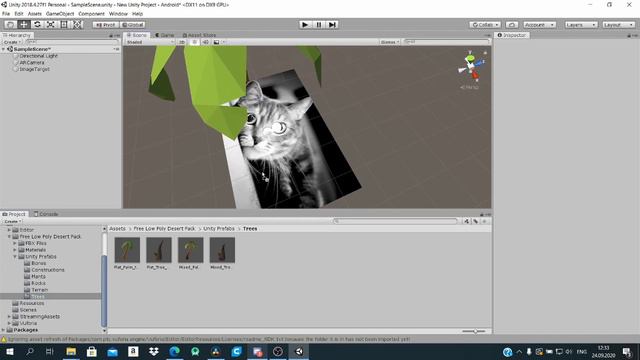This screenshot has height=360, width=640.
Task: Click the Step frame button
Action: (x=332, y=24)
